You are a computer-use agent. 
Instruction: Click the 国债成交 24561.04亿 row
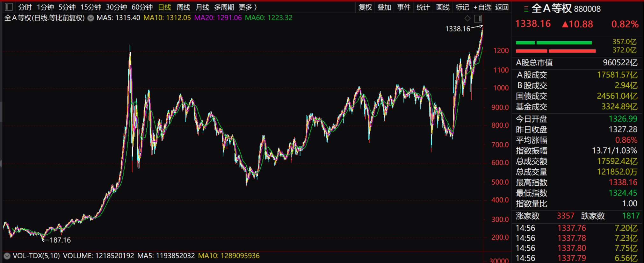click(577, 96)
